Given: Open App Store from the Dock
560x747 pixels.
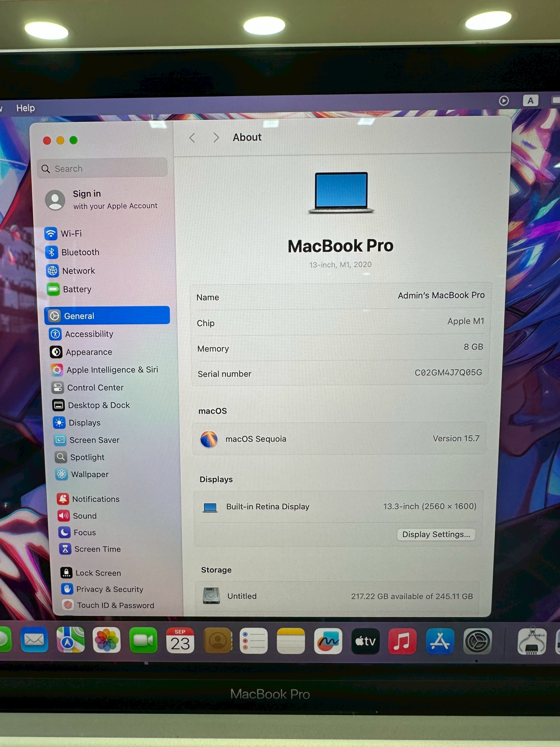Looking at the screenshot, I should 440,642.
